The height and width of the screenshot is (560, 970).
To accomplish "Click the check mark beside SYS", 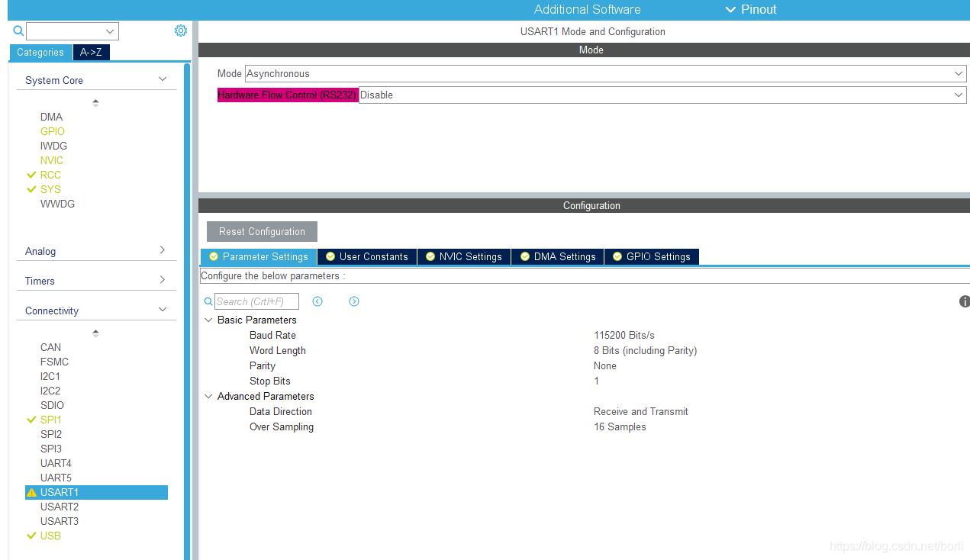I will coord(31,189).
